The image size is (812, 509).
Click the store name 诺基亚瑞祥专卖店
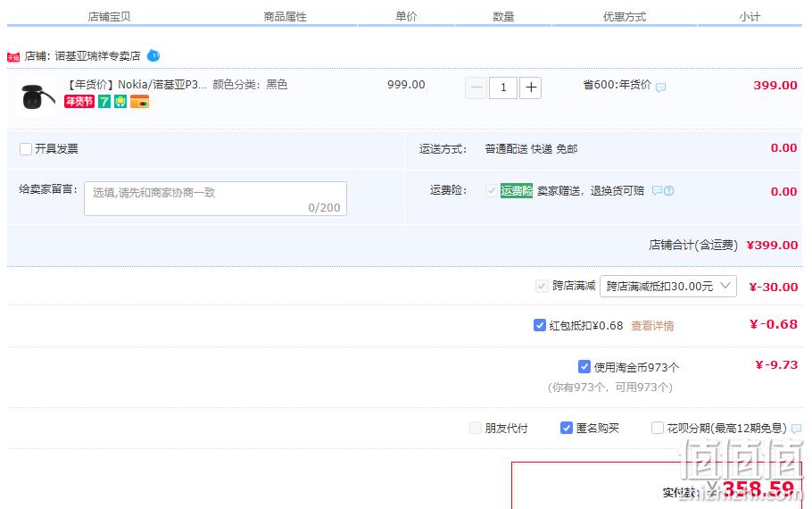(97, 56)
